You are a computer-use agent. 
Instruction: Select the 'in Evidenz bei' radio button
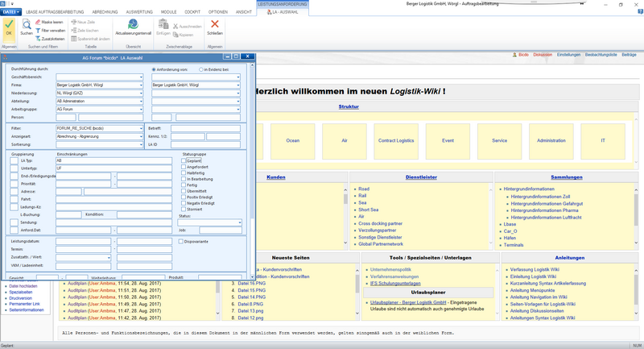pos(200,69)
